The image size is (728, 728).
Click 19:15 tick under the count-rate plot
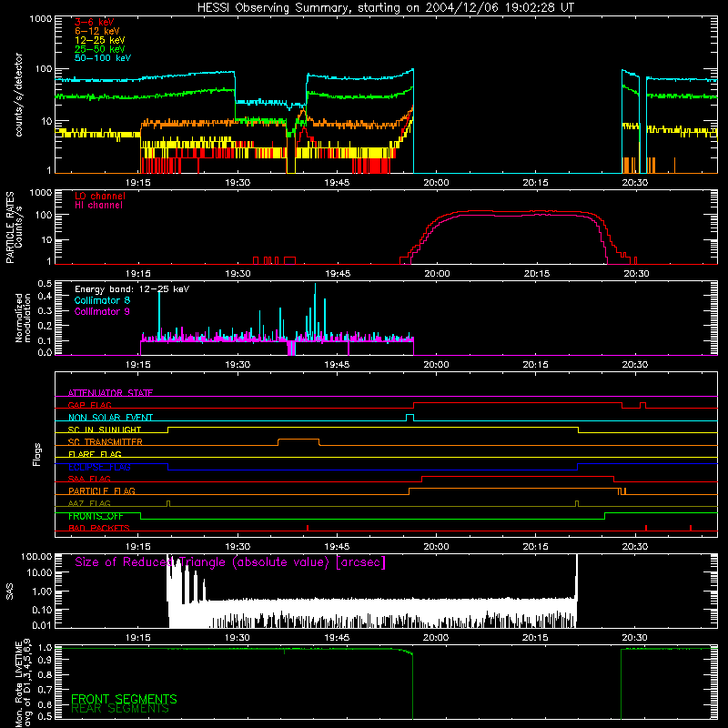coord(138,183)
